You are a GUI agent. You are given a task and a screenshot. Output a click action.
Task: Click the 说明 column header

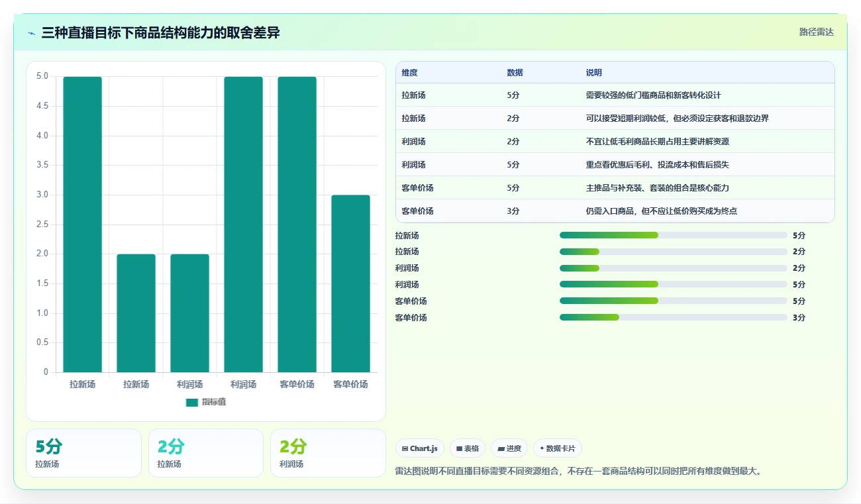pos(594,73)
